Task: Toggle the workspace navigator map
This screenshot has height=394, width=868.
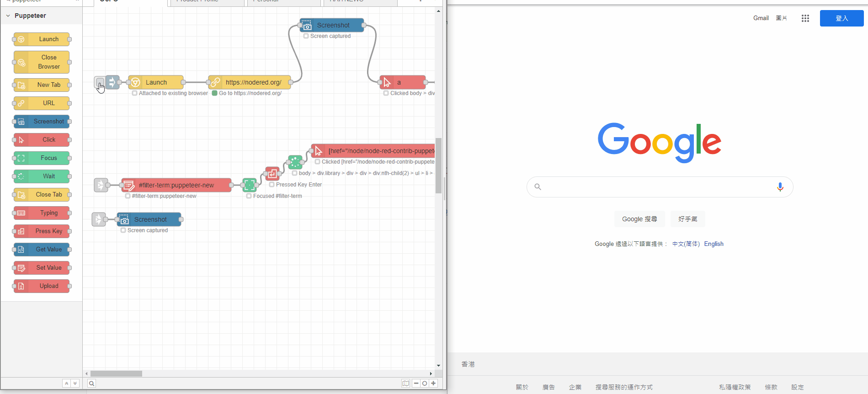Action: point(406,383)
